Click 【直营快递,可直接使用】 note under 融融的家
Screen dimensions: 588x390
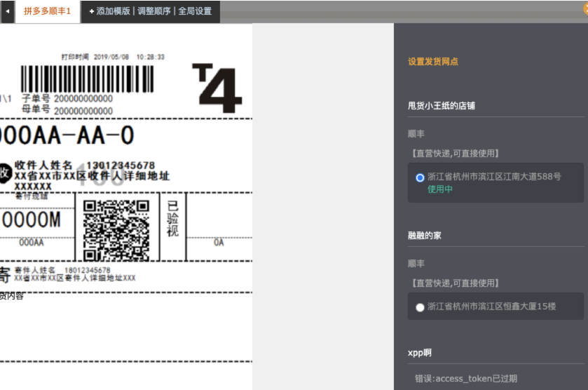click(x=455, y=283)
